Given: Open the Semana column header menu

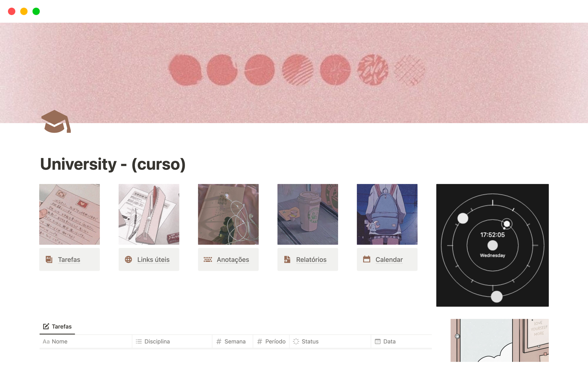Looking at the screenshot, I should pyautogui.click(x=232, y=341).
